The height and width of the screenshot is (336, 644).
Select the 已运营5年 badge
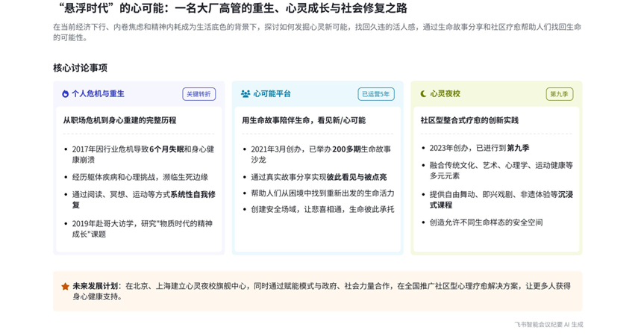(x=375, y=94)
